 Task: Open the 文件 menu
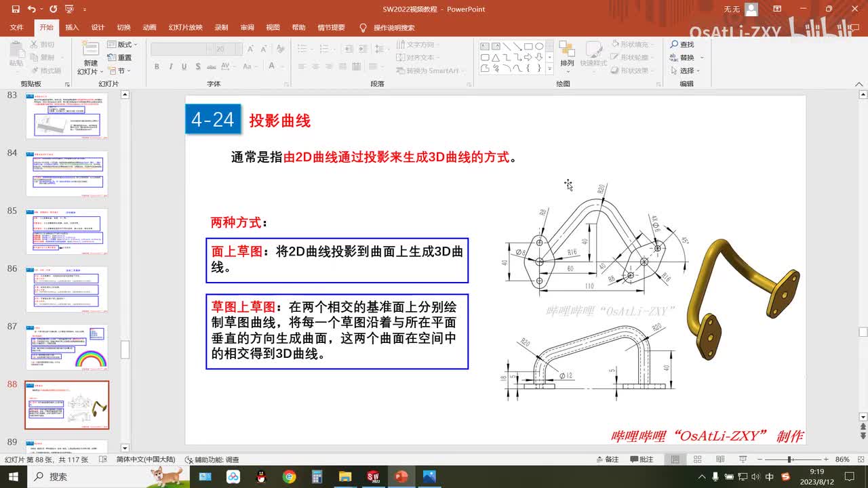tap(17, 28)
